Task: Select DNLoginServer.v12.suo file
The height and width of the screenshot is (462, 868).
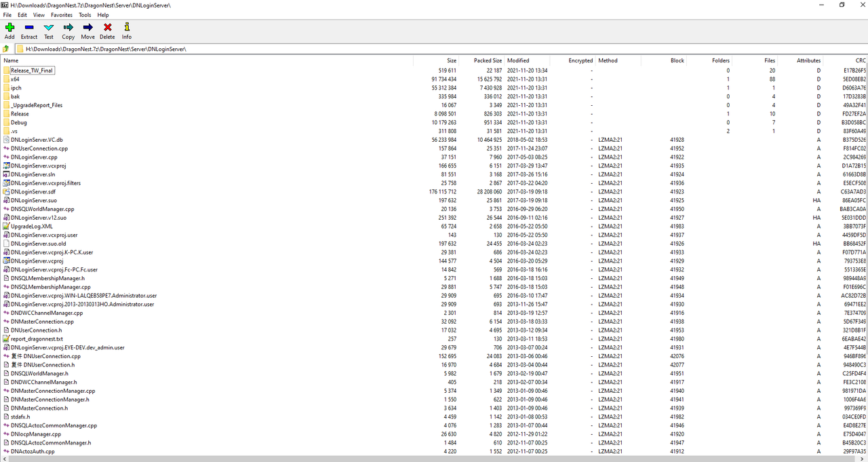Action: [39, 218]
